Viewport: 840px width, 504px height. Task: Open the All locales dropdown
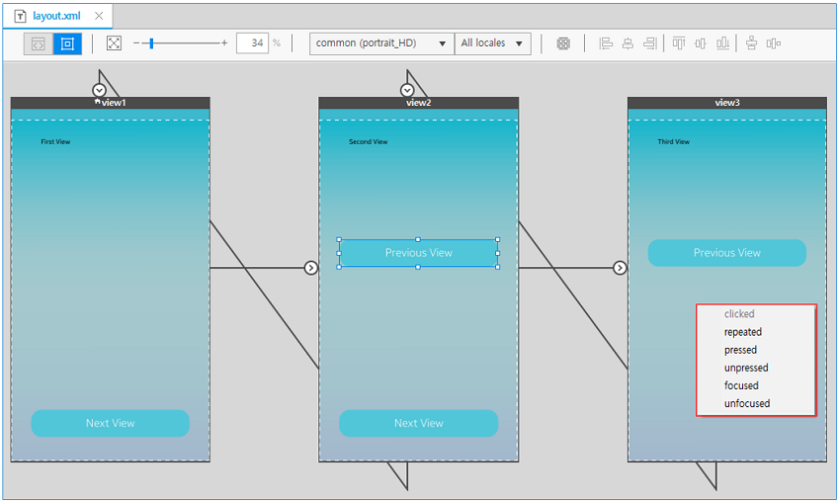[x=492, y=43]
